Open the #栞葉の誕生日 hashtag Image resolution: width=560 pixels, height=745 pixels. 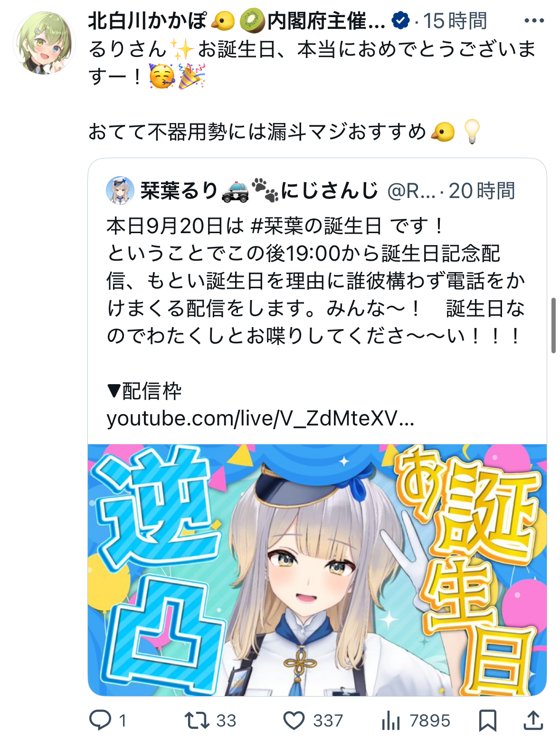pyautogui.click(x=316, y=226)
